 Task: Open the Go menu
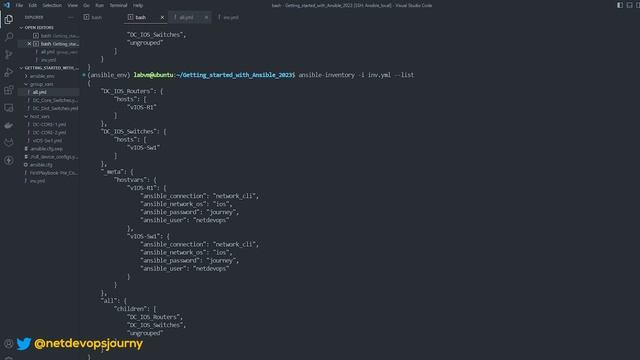pyautogui.click(x=86, y=5)
